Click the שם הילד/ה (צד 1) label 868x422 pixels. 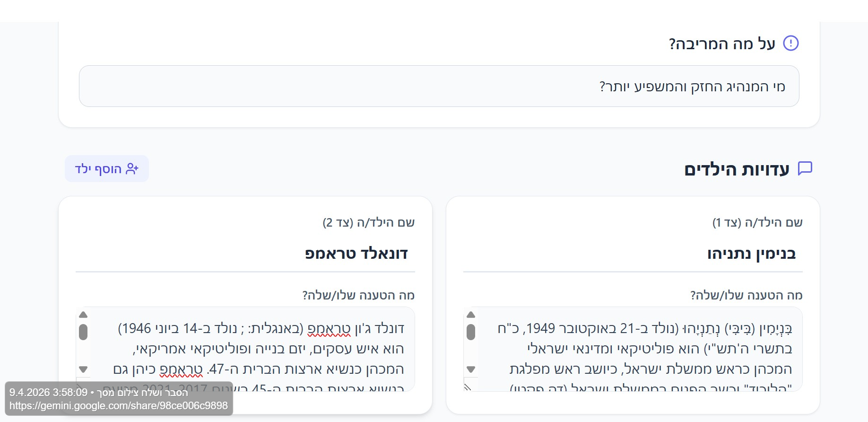(757, 222)
